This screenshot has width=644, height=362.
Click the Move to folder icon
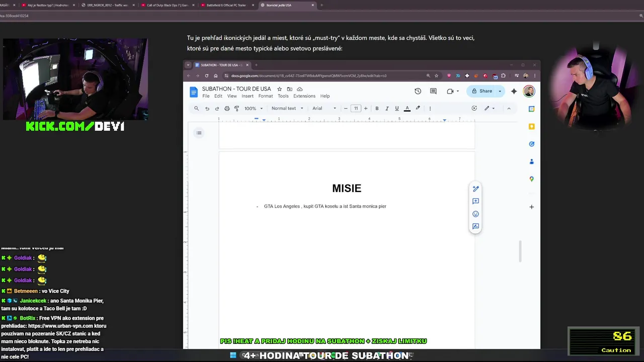290,89
